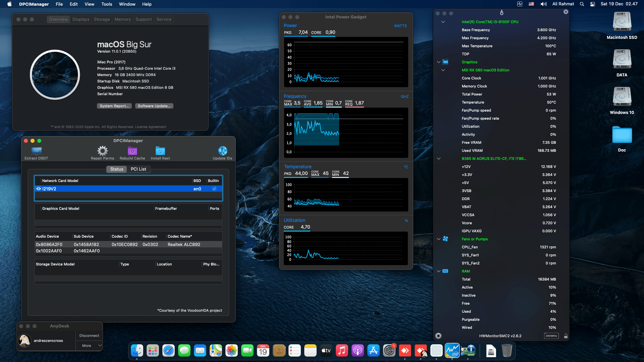Open HWMonitorSMC2 settings gear
This screenshot has height=362, width=644.
(438, 336)
